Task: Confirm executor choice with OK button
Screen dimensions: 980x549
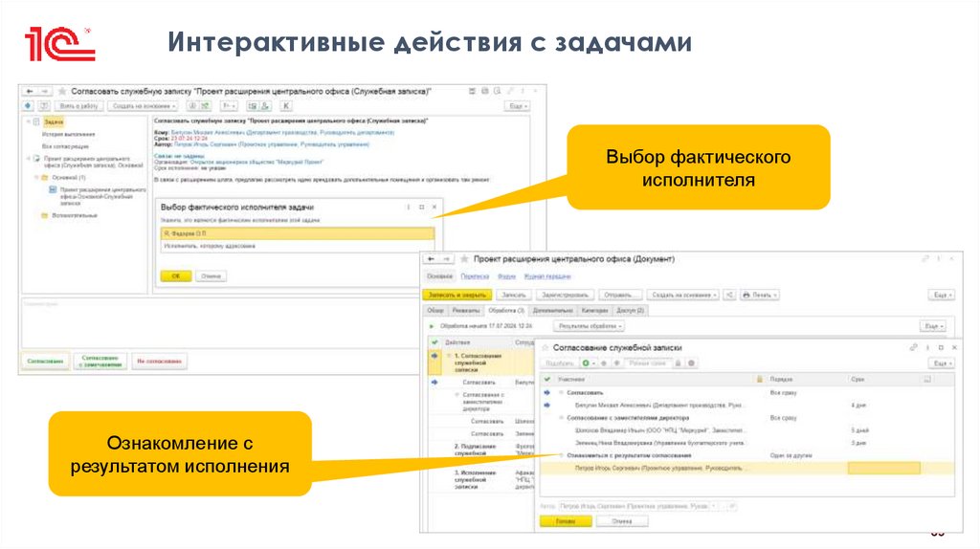Action: pyautogui.click(x=176, y=276)
